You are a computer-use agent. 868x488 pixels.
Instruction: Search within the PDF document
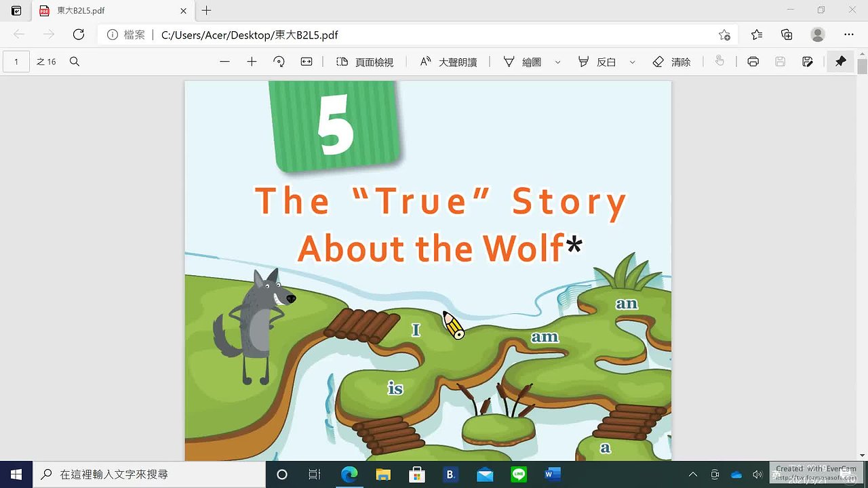point(75,62)
